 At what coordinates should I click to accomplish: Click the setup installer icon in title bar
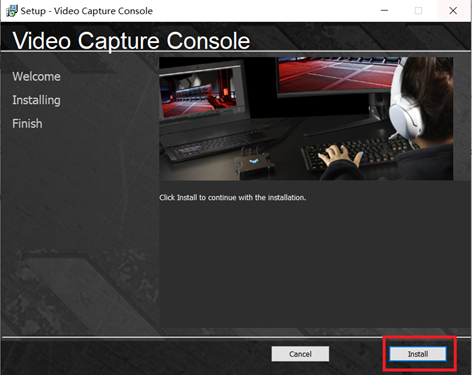point(11,11)
